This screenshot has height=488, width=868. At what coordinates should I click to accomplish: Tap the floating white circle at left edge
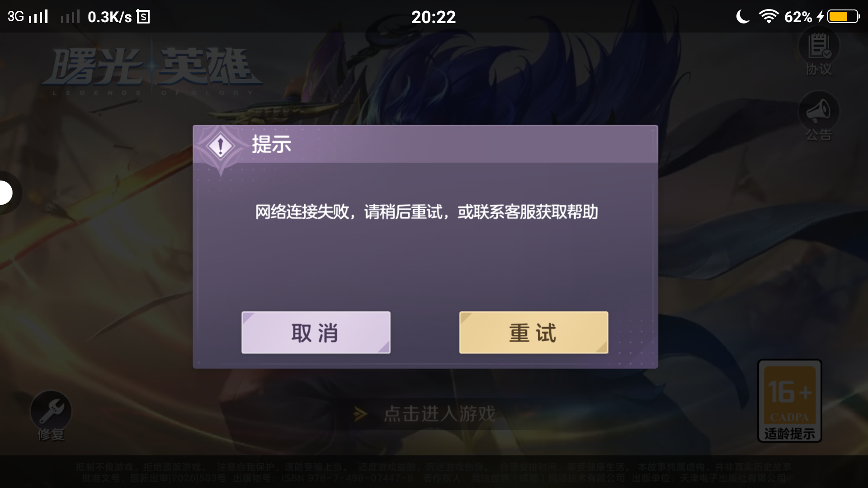(6, 193)
